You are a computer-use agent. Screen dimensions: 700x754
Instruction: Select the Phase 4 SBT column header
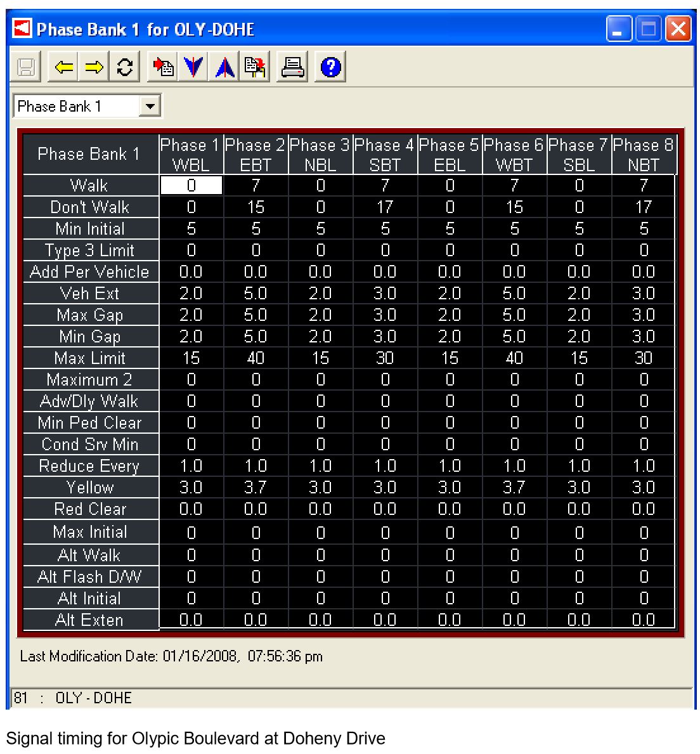pyautogui.click(x=385, y=154)
